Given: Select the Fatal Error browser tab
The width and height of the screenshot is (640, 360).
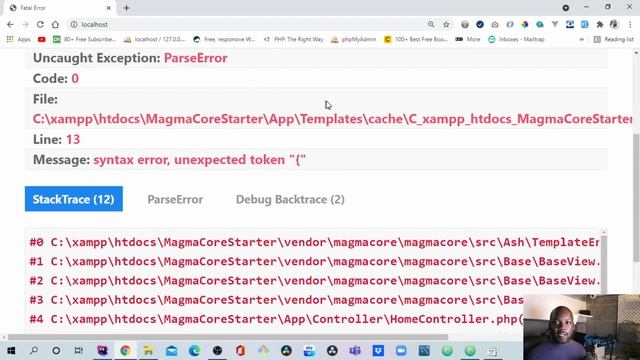Looking at the screenshot, I should 60,8.
